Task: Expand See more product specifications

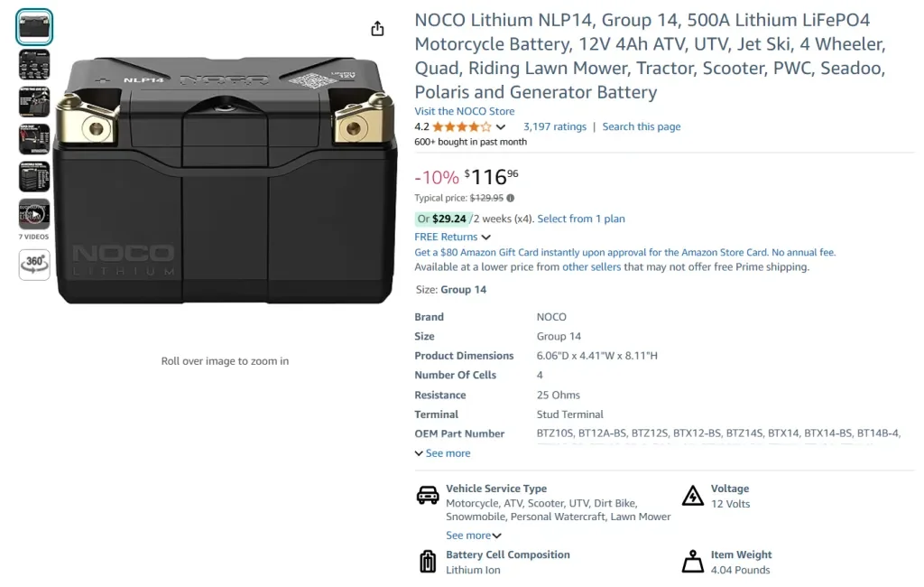Action: (x=441, y=452)
